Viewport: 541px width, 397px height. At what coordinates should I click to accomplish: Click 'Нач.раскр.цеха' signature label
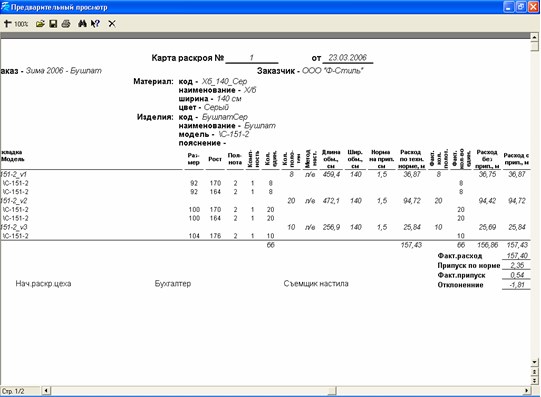coord(43,284)
